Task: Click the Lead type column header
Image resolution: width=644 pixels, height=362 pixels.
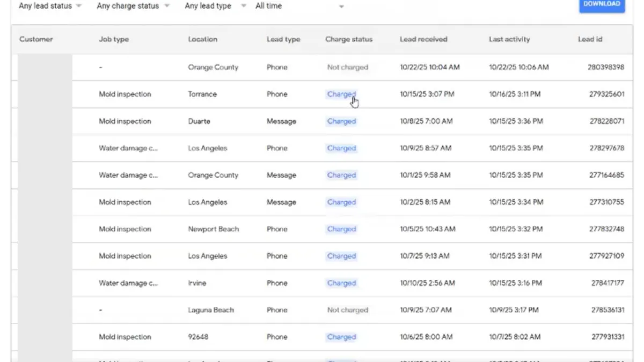Action: coord(283,39)
